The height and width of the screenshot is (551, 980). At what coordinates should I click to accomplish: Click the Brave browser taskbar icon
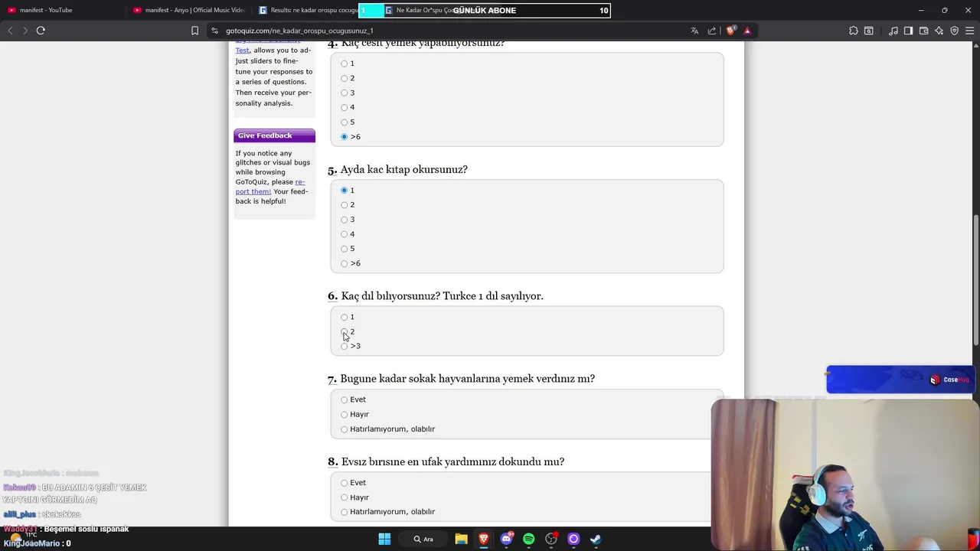point(484,539)
